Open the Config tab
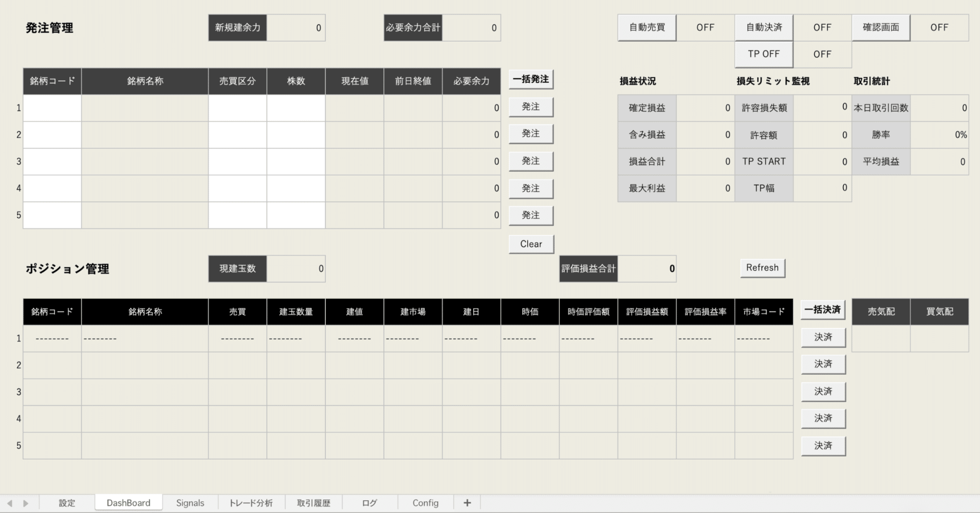 425,502
